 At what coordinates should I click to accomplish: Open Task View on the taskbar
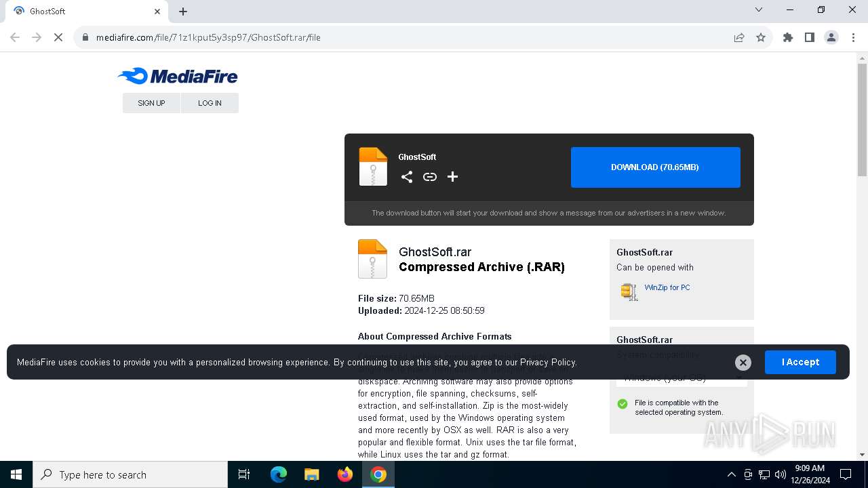point(244,474)
